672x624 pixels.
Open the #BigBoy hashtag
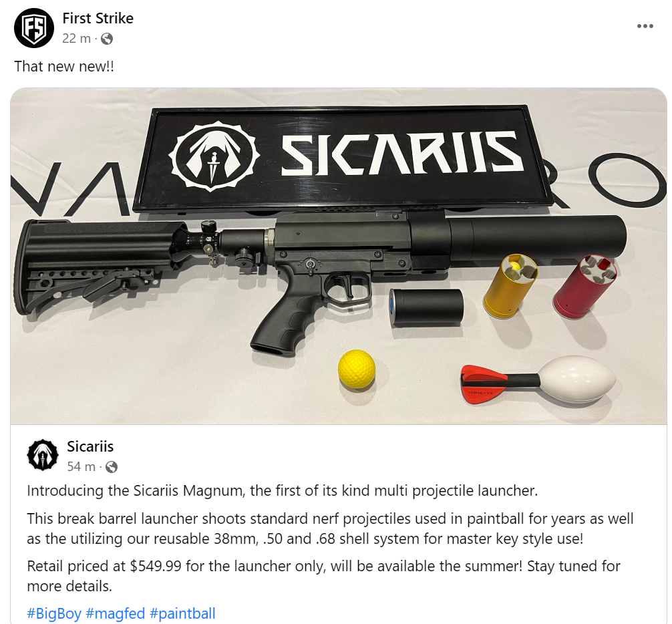coord(54,613)
